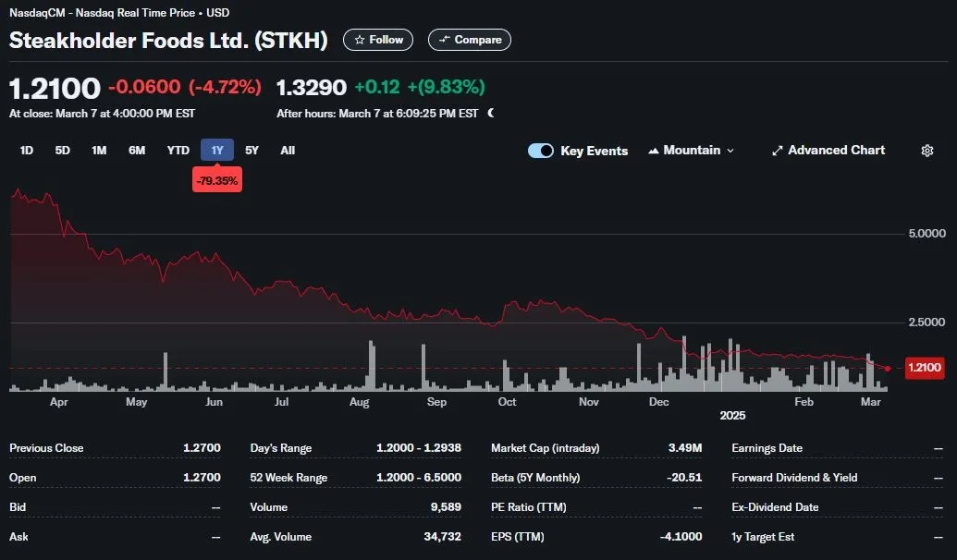Click the Aug label on chart axis

click(360, 402)
